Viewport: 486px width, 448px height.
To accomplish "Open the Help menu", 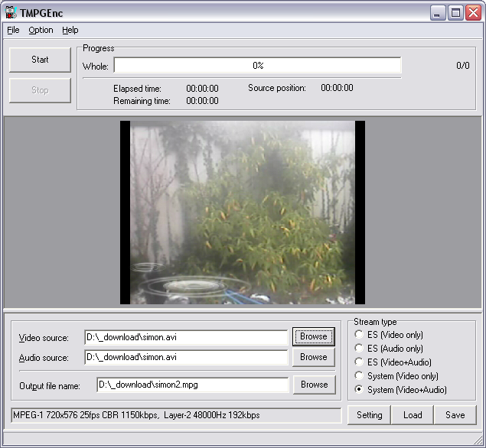I will pyautogui.click(x=70, y=30).
